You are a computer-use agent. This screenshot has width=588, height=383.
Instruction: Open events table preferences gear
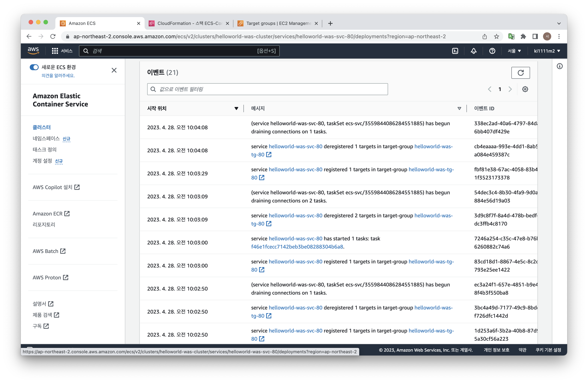525,89
